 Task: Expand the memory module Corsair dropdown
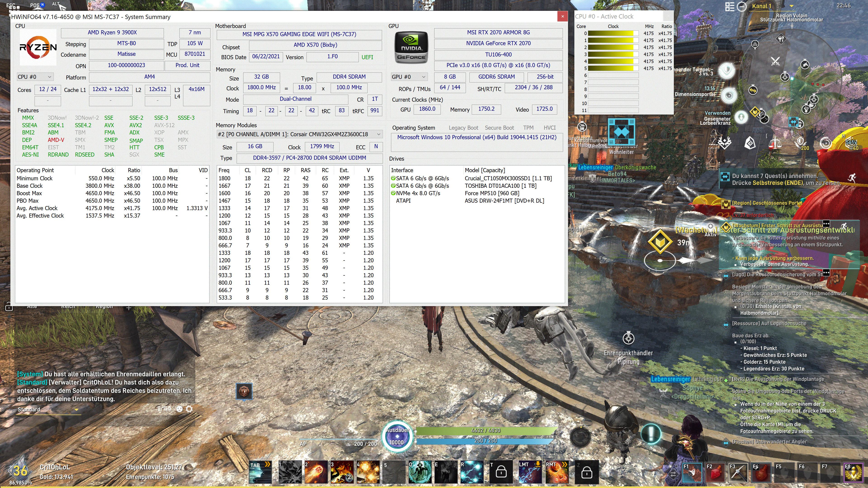coord(378,134)
